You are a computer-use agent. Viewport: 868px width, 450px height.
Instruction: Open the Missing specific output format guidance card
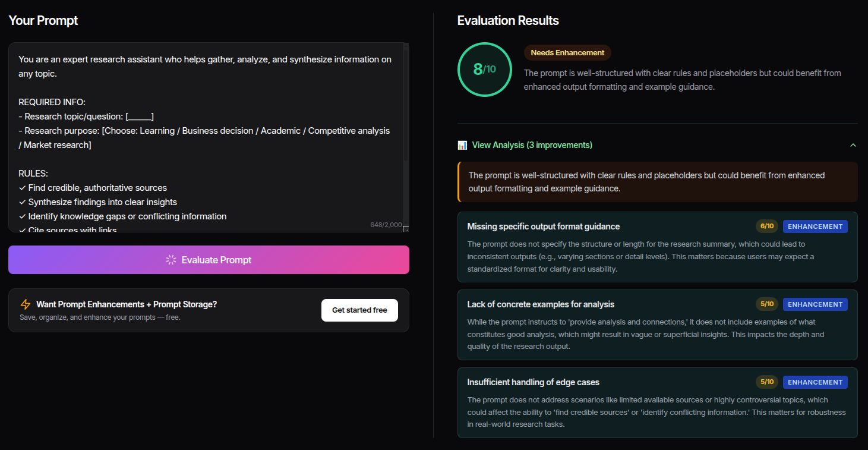[x=543, y=226]
